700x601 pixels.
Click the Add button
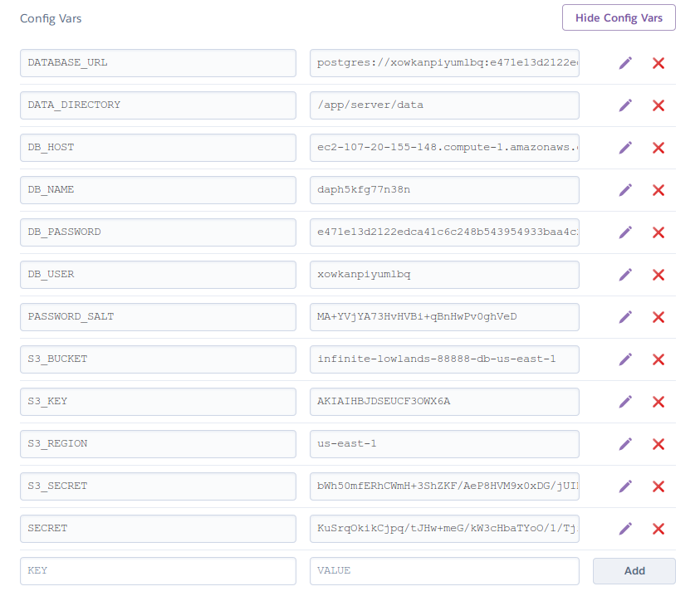634,571
